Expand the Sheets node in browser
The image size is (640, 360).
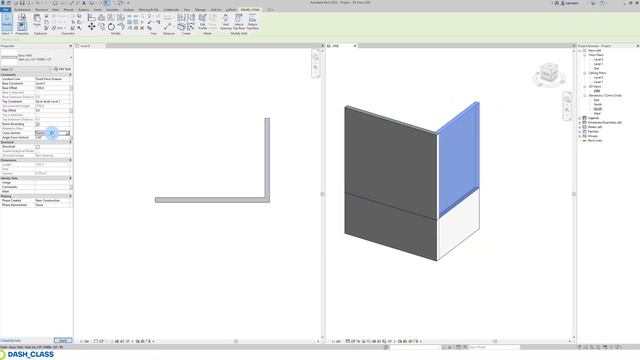tap(580, 127)
